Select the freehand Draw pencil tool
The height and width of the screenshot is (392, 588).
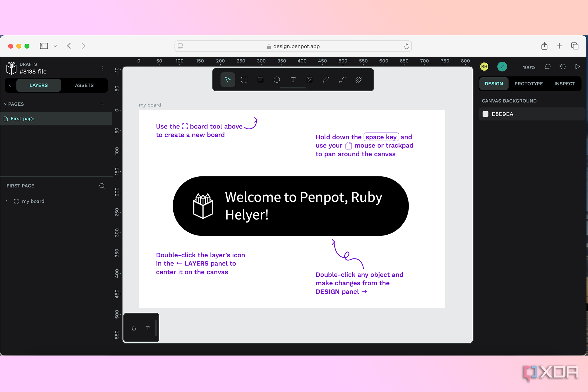click(x=326, y=80)
